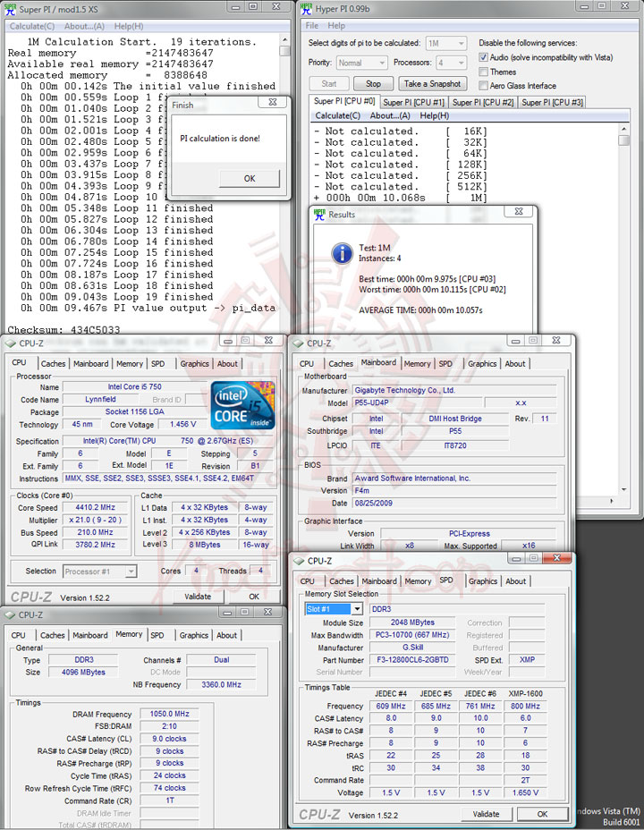Open Calculate(C) menu in Super PI

point(31,26)
